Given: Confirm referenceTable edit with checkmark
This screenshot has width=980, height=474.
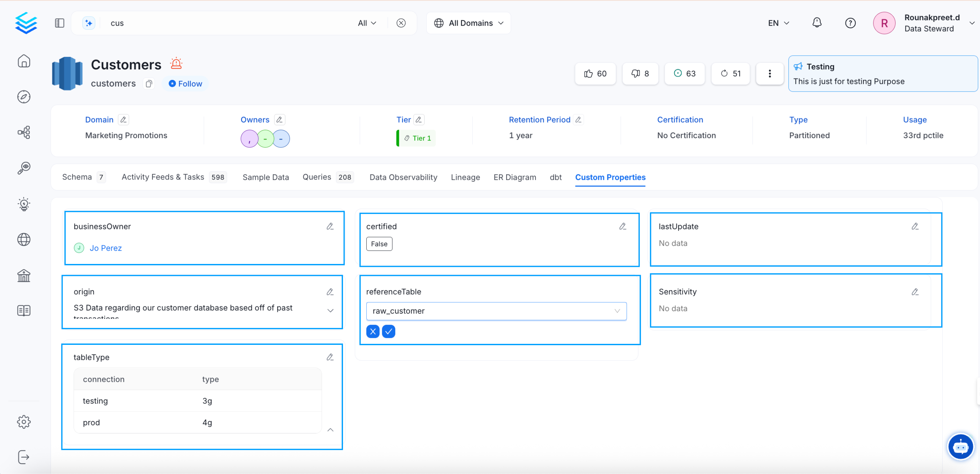Looking at the screenshot, I should click(x=388, y=331).
